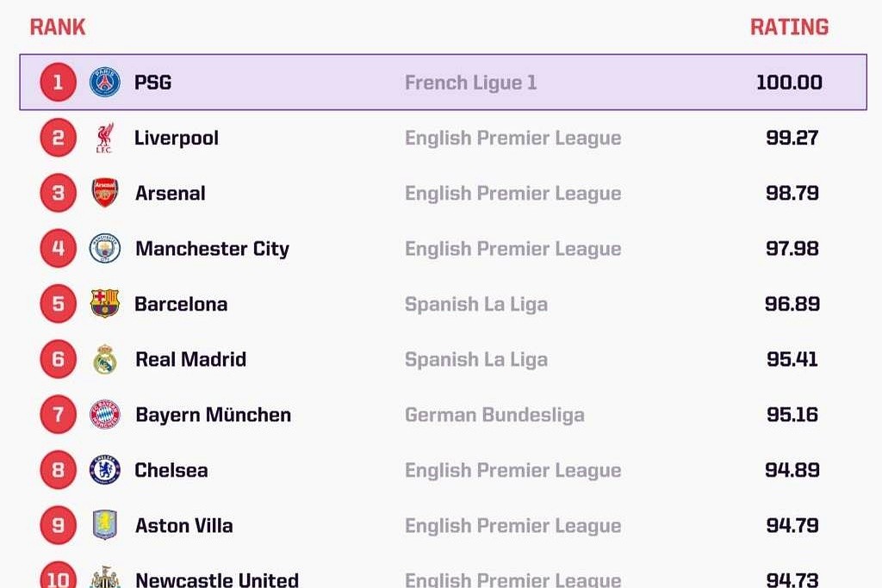Viewport: 882px width, 588px height.
Task: Open the Manchester City crest icon
Action: [105, 249]
